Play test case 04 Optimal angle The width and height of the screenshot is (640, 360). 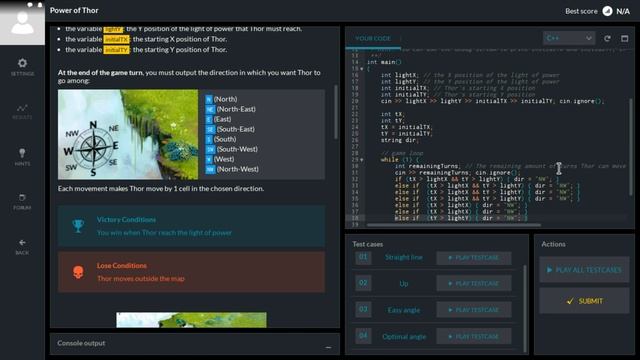tap(473, 336)
